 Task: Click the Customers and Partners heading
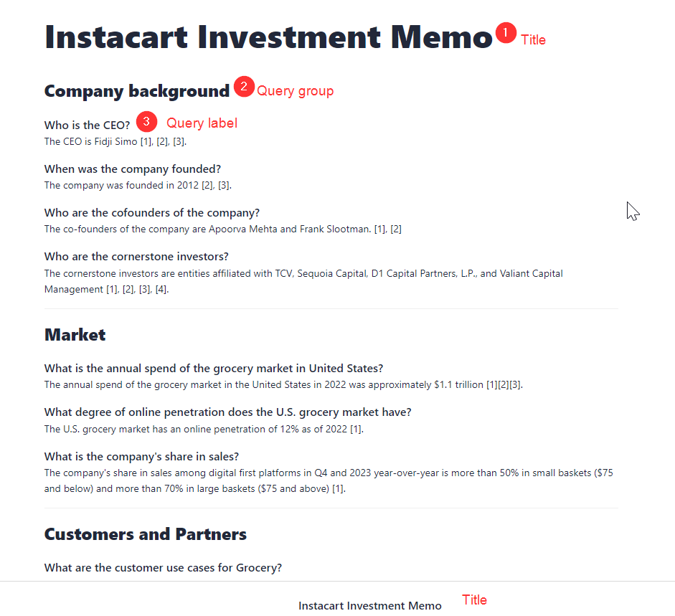point(145,534)
